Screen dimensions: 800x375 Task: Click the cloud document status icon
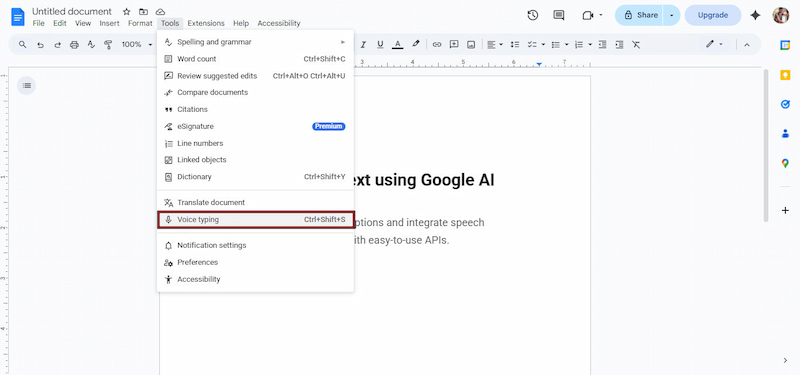160,12
